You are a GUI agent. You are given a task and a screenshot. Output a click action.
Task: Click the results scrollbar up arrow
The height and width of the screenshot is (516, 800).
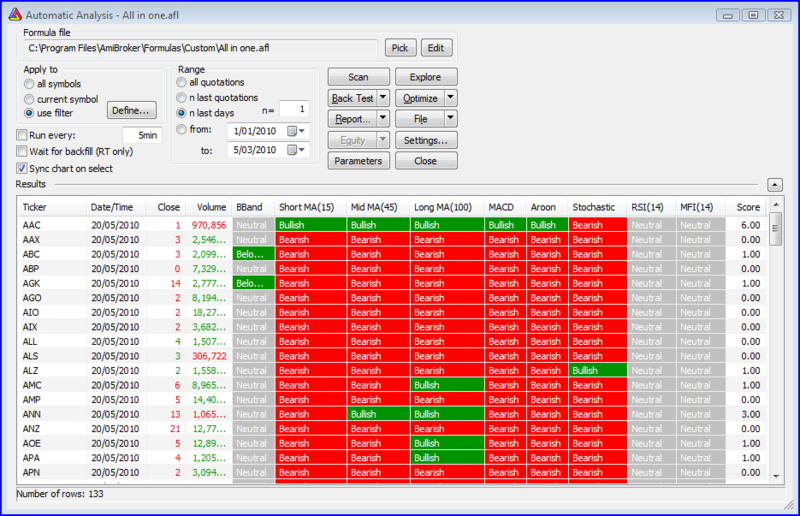click(776, 205)
